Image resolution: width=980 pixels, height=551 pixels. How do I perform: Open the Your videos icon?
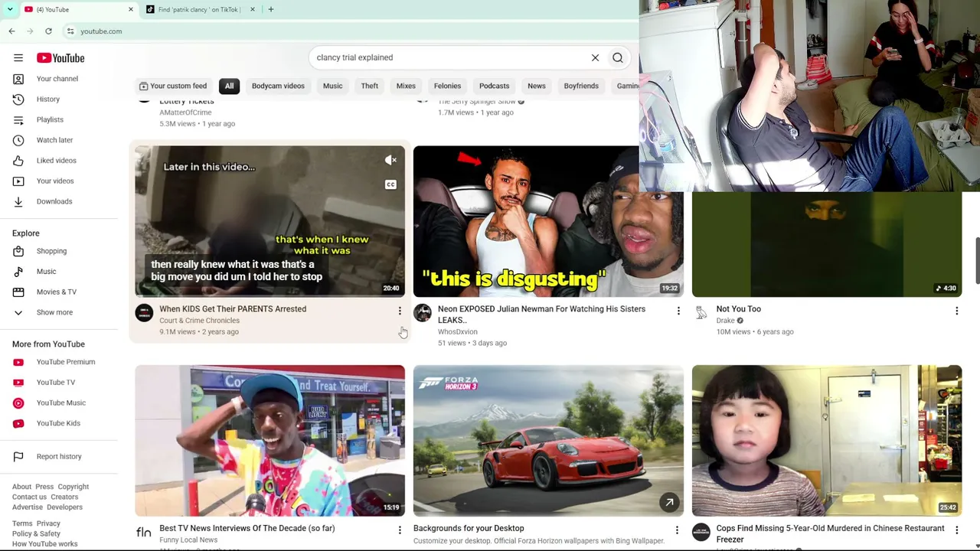point(18,181)
